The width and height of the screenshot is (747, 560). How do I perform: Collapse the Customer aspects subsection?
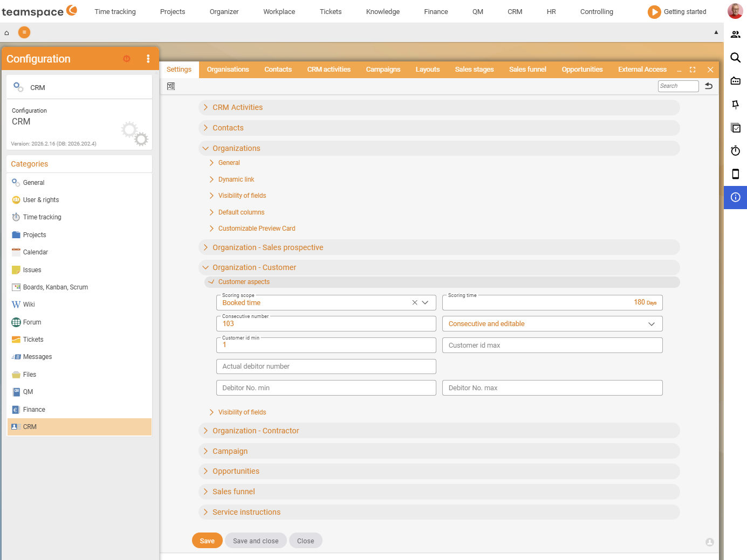click(442, 282)
